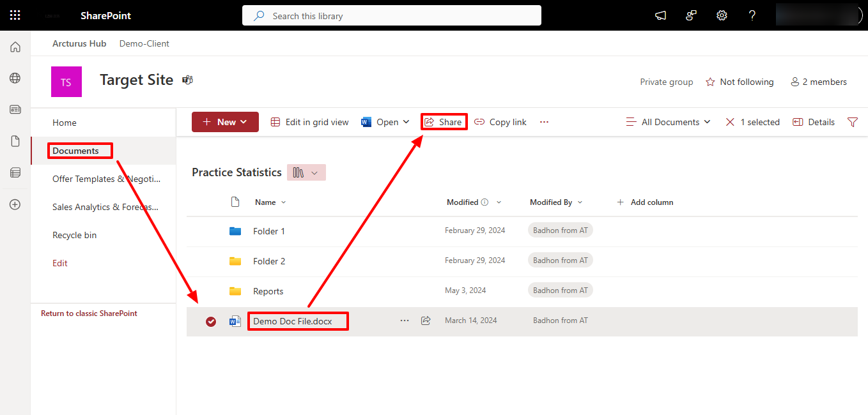Open Modified By column dropdown
The image size is (868, 415).
(580, 202)
